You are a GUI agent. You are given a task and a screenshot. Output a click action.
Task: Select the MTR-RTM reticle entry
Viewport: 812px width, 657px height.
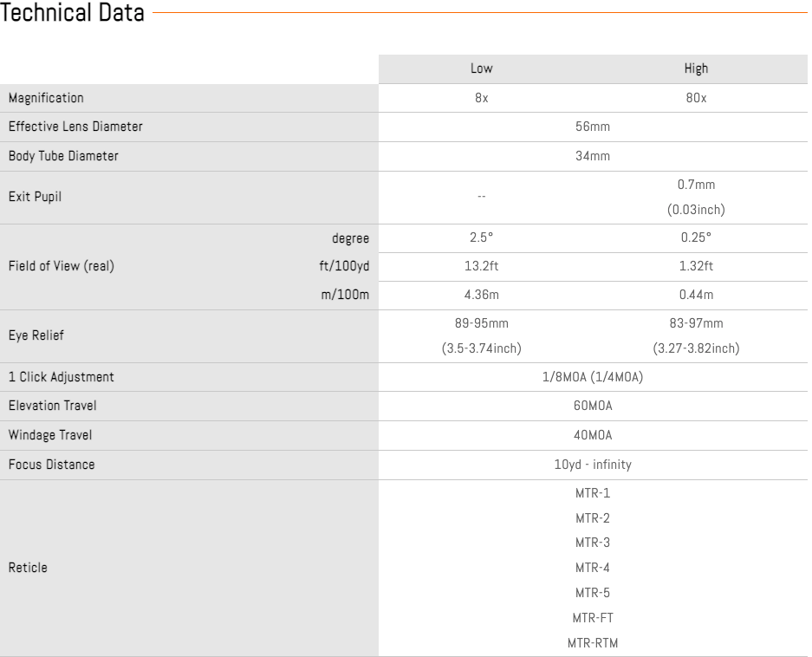coord(593,643)
